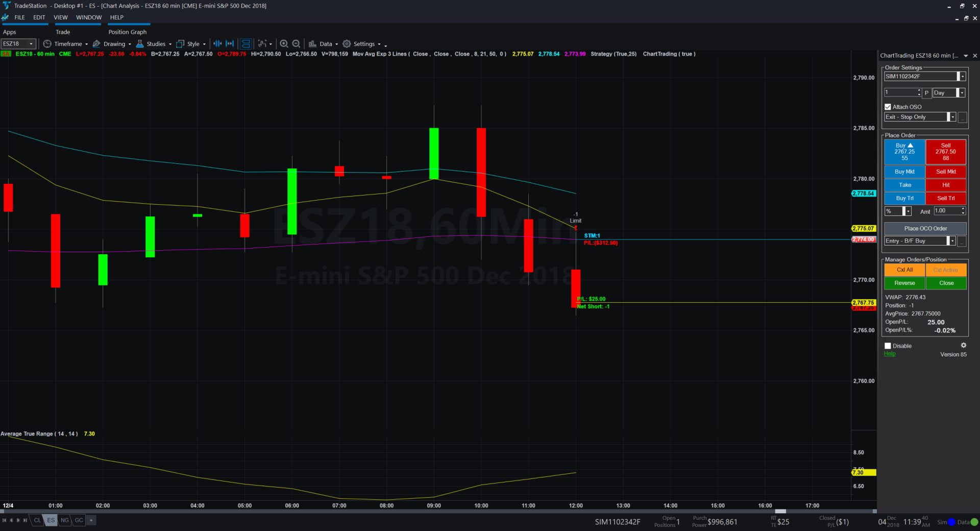
Task: Click the increase bar spacing icon
Action: pyautogui.click(x=230, y=44)
